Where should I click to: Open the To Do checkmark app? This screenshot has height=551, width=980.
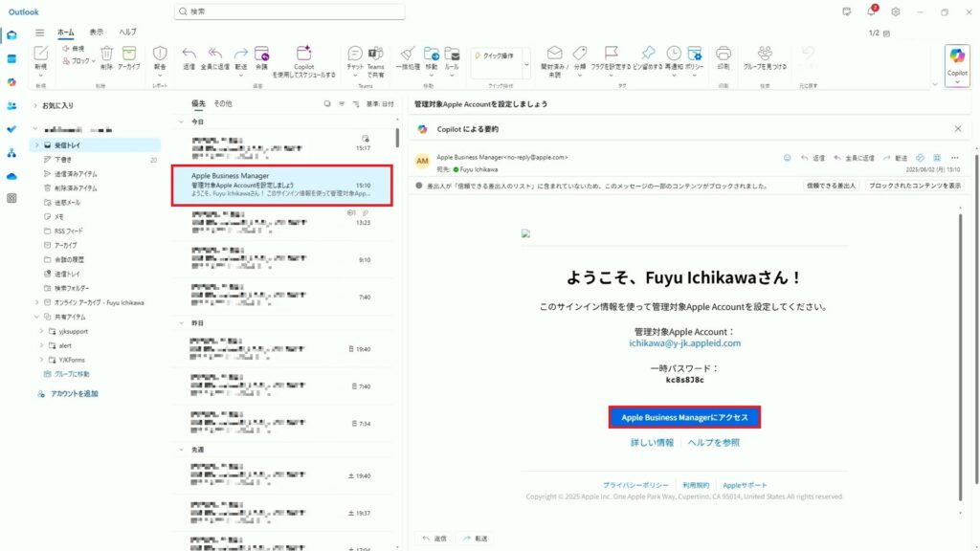[11, 129]
